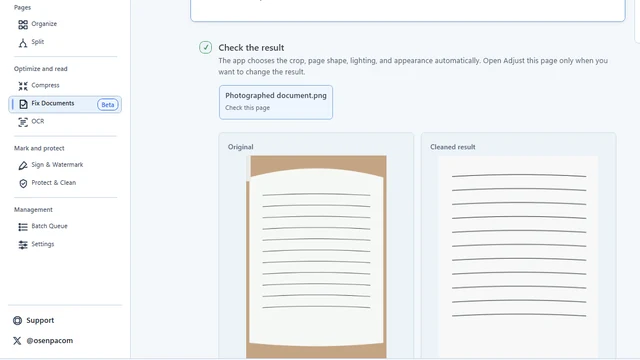Go to the Split section
Image resolution: width=640 pixels, height=360 pixels.
tap(38, 42)
